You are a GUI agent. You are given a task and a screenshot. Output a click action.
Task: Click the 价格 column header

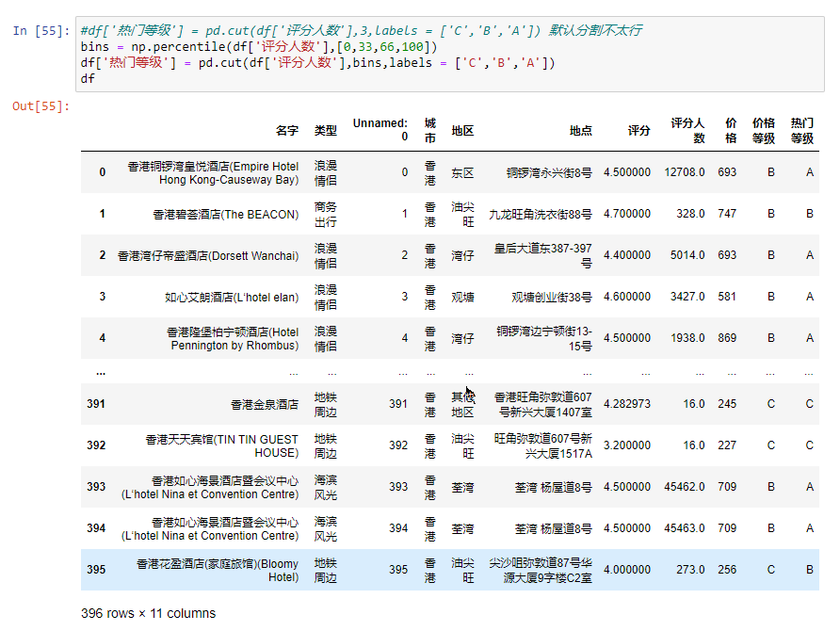(732, 131)
